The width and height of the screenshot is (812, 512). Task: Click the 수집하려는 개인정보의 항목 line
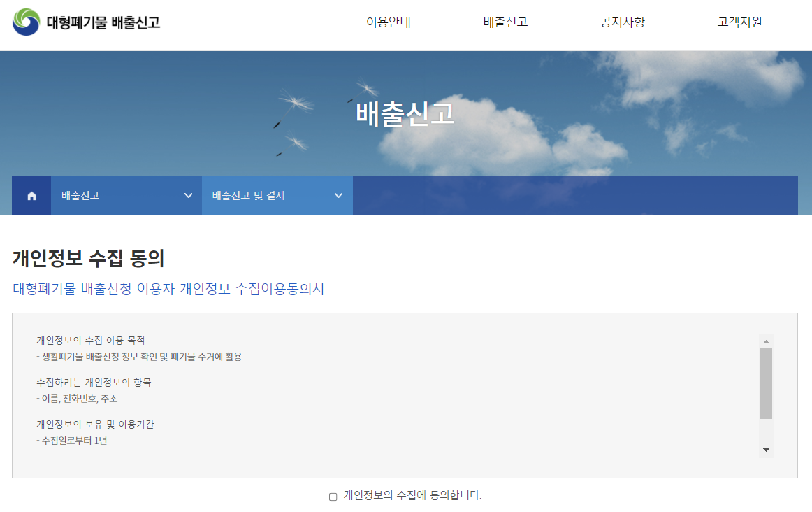(x=94, y=383)
